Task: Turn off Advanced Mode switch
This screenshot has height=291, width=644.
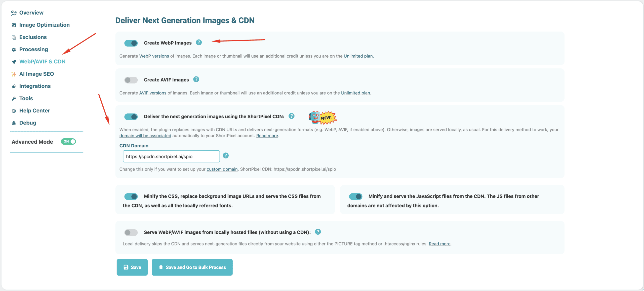Action: (x=68, y=142)
